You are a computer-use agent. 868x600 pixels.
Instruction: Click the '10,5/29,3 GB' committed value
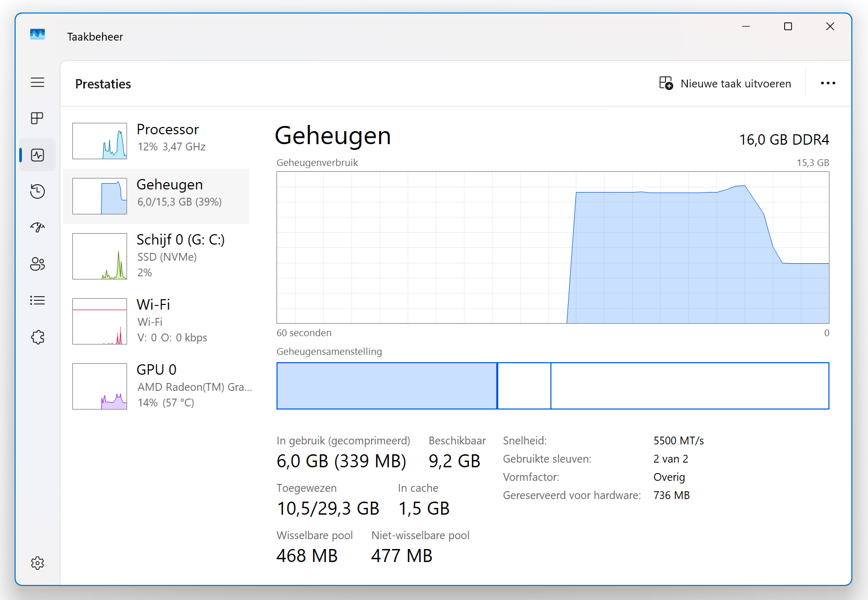click(328, 508)
